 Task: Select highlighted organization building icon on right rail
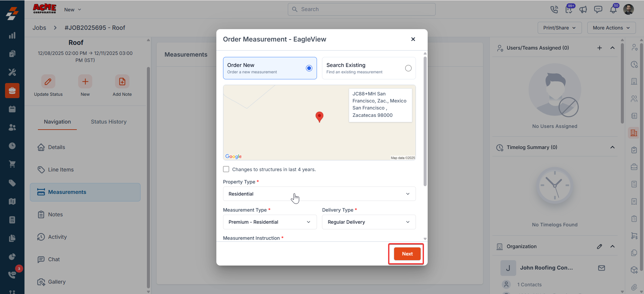point(634,133)
